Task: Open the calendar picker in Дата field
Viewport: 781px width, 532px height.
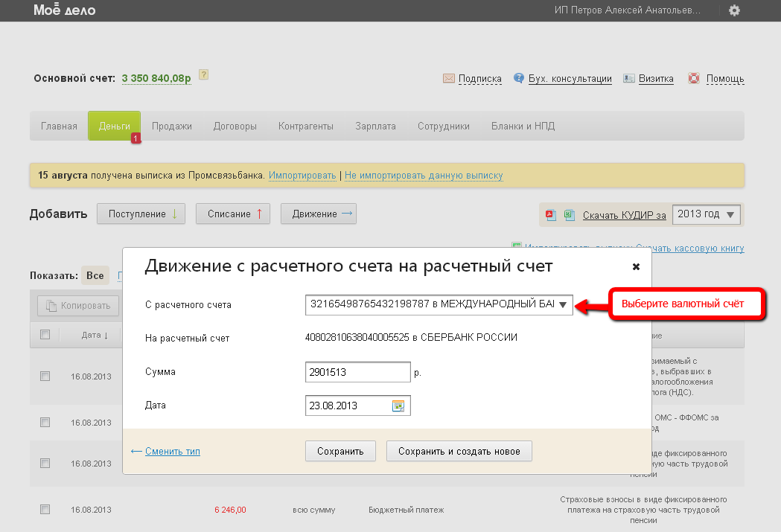Action: point(398,406)
